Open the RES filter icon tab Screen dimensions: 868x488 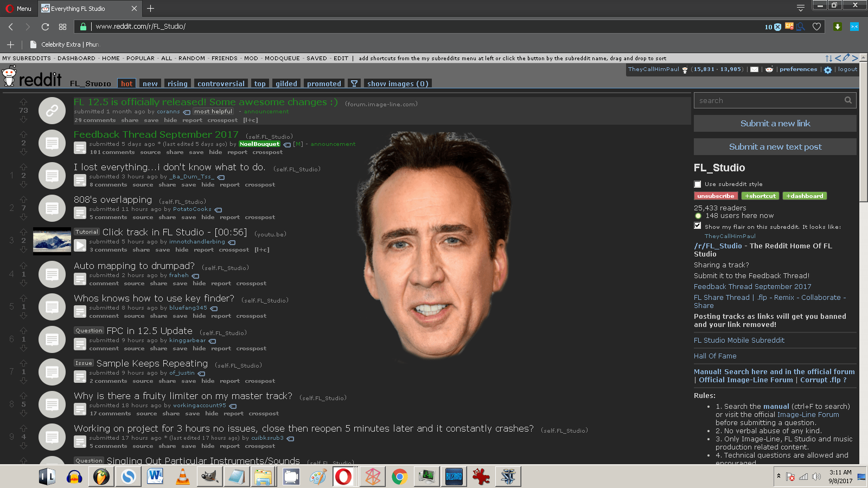[x=354, y=84]
